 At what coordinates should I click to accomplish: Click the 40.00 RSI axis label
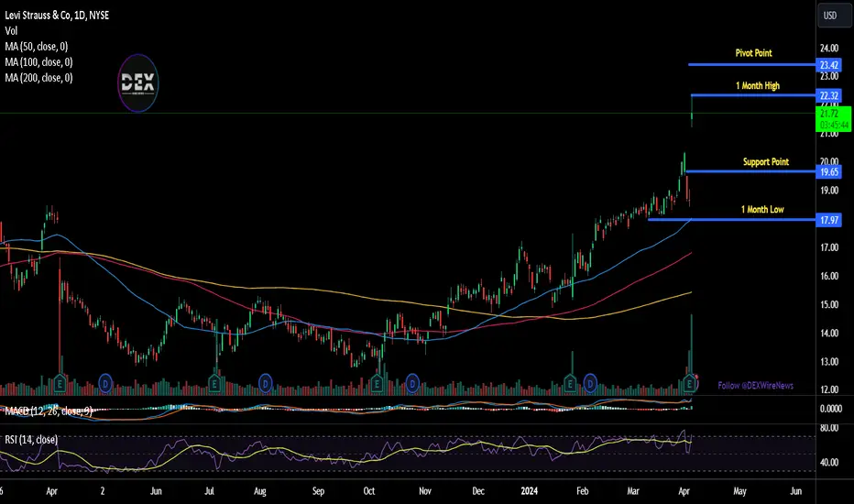click(x=829, y=462)
